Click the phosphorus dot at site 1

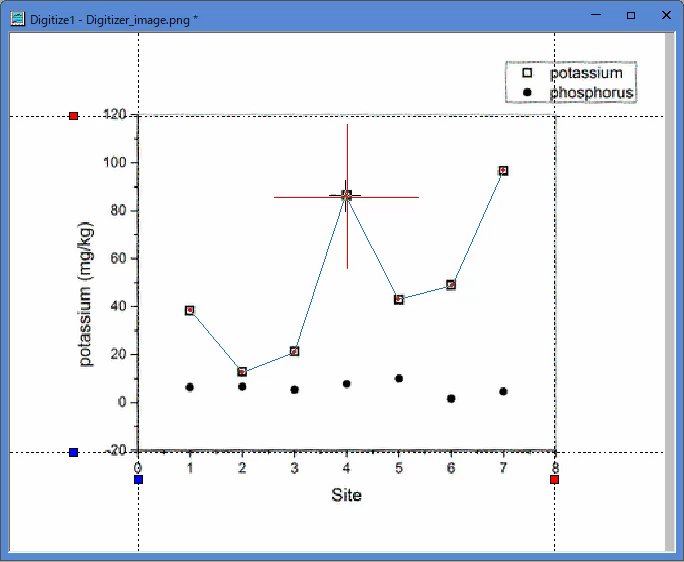190,387
